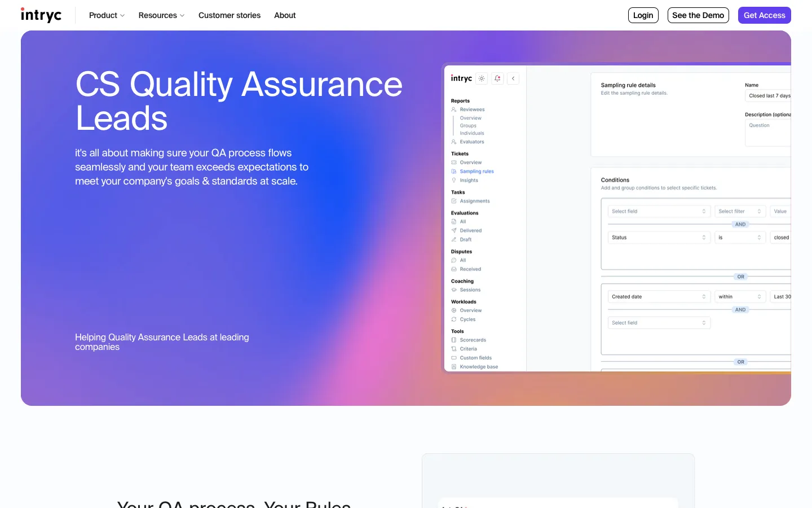This screenshot has width=812, height=508.
Task: Click the intryc logo in the header
Action: pyautogui.click(x=41, y=15)
